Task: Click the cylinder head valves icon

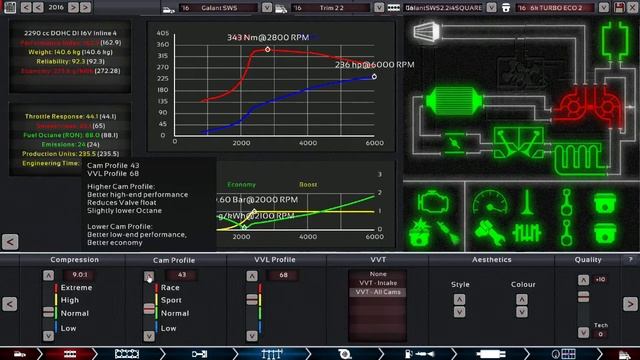Action: (518, 143)
